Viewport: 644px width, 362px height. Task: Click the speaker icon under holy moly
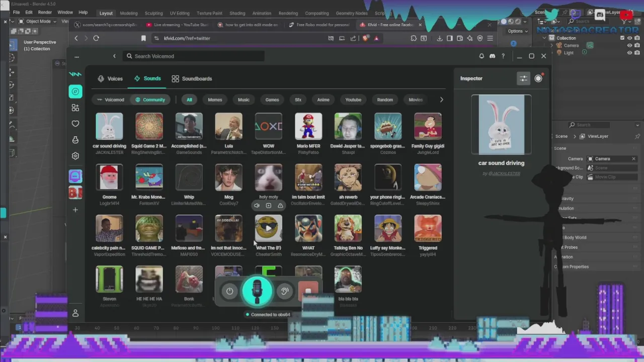click(x=257, y=205)
